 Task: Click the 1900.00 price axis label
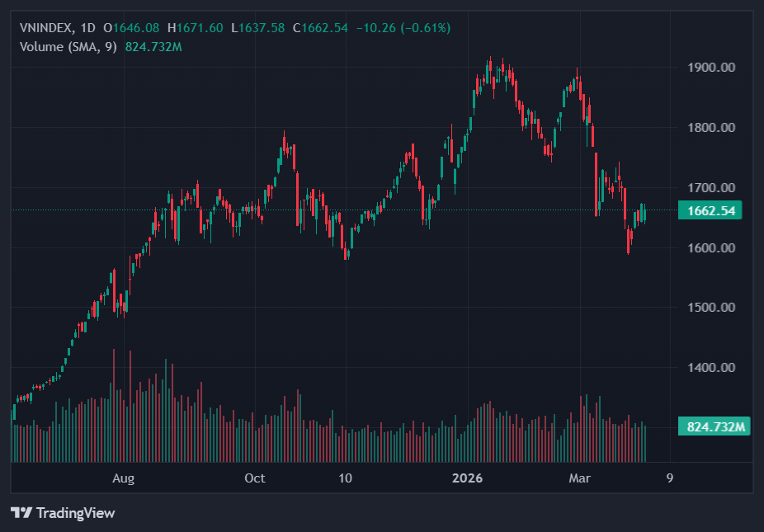(x=710, y=68)
